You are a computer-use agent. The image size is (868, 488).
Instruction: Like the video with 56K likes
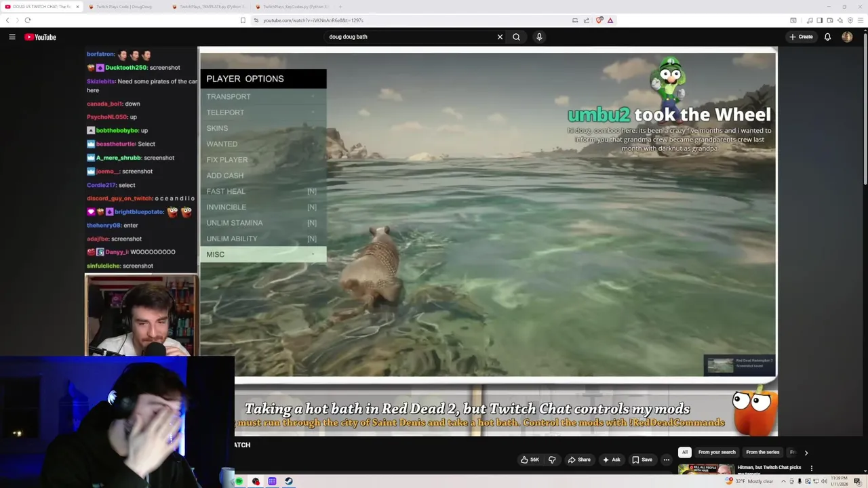coord(530,460)
